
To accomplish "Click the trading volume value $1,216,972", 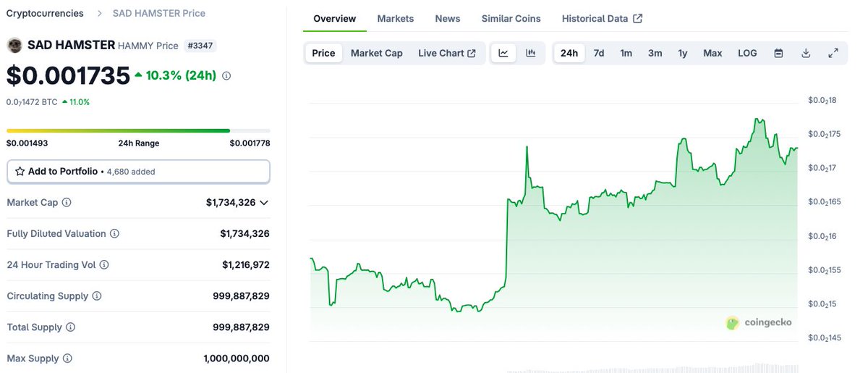I will [x=246, y=265].
